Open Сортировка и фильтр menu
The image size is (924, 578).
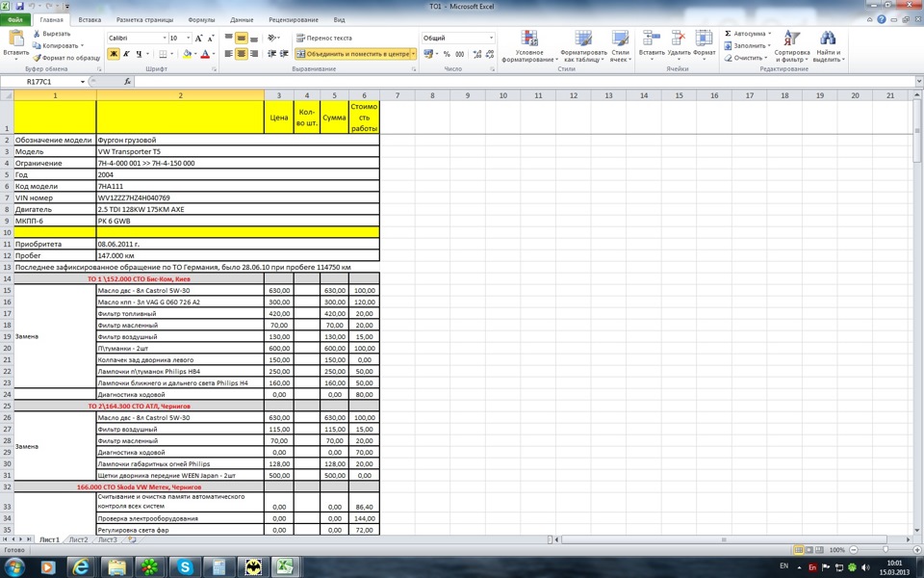coord(792,46)
